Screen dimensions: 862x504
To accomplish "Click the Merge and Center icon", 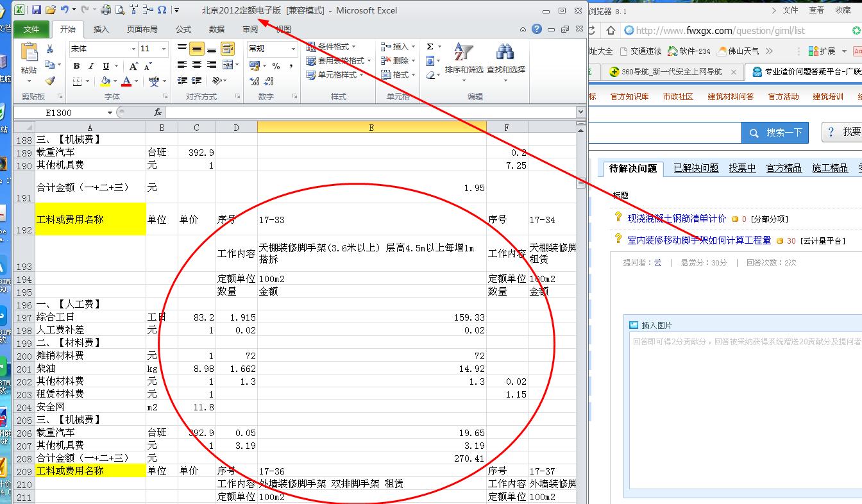I will coord(228,65).
